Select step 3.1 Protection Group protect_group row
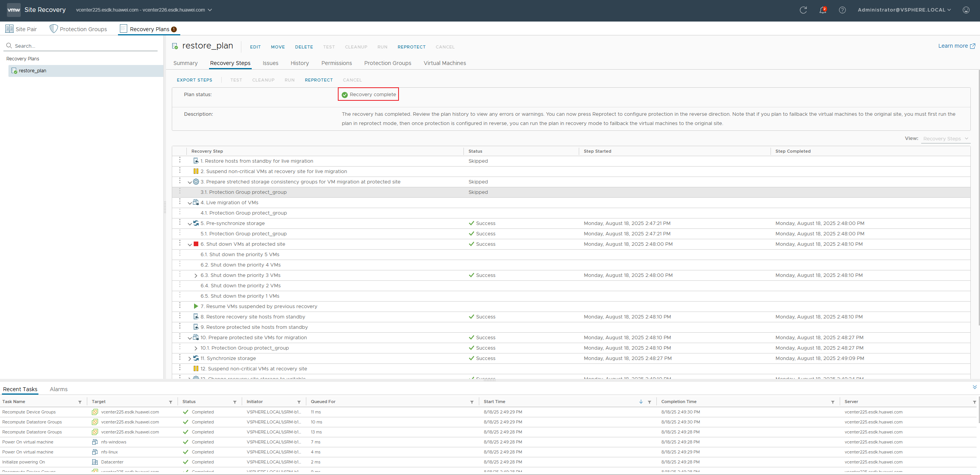This screenshot has height=475, width=980. 571,192
